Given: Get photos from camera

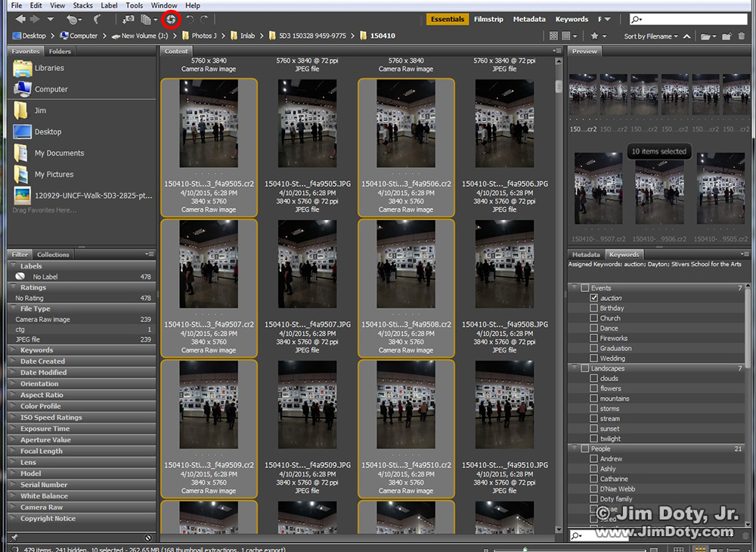Looking at the screenshot, I should pos(129,20).
